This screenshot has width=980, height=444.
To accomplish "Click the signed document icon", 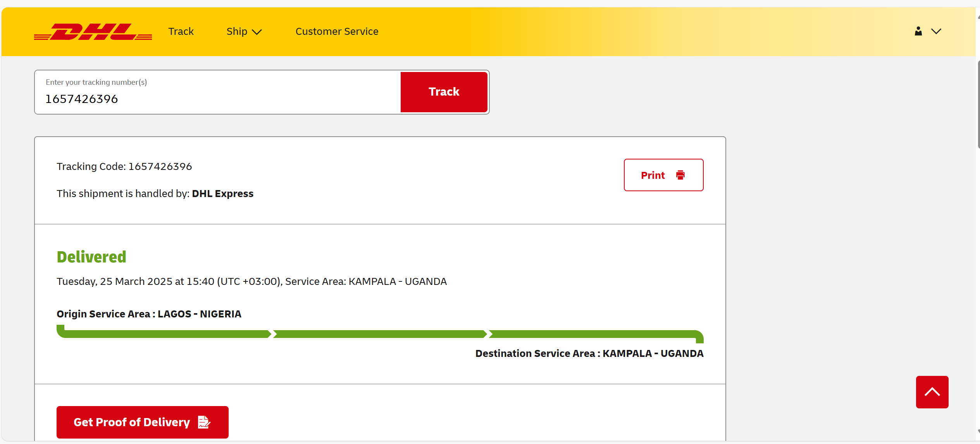I will (204, 422).
